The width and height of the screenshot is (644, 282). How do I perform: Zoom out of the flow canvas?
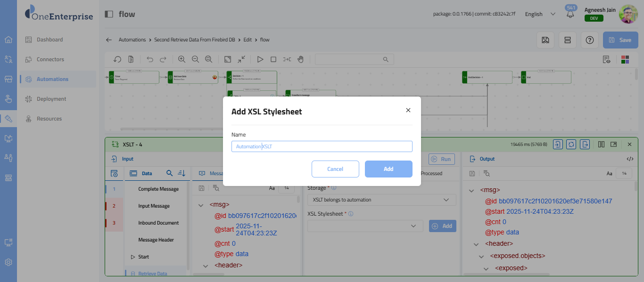195,59
